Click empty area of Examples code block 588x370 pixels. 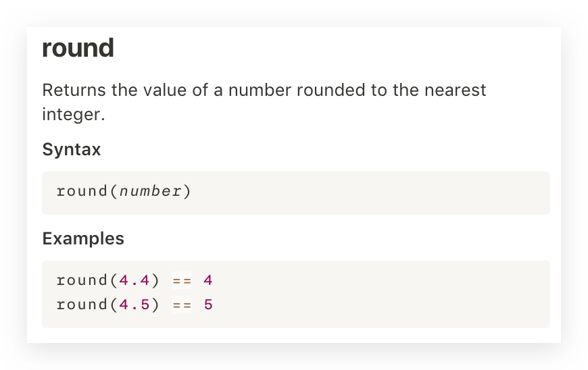click(x=375, y=294)
